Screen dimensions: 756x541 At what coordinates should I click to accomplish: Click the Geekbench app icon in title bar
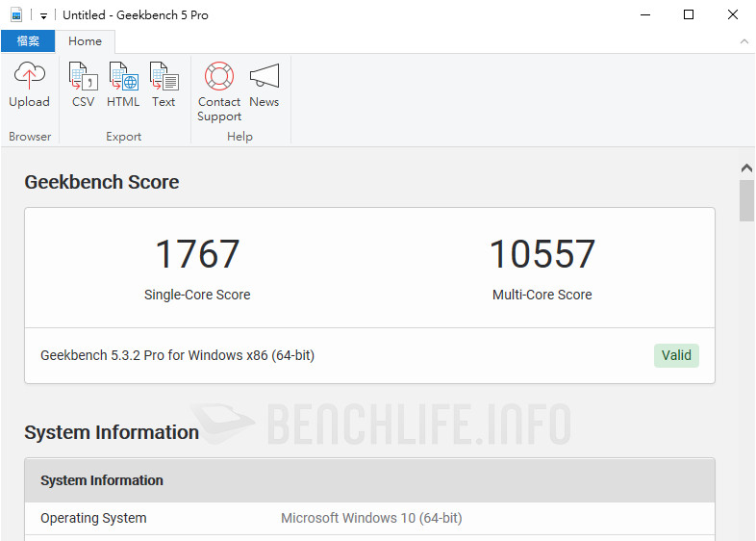(x=16, y=15)
